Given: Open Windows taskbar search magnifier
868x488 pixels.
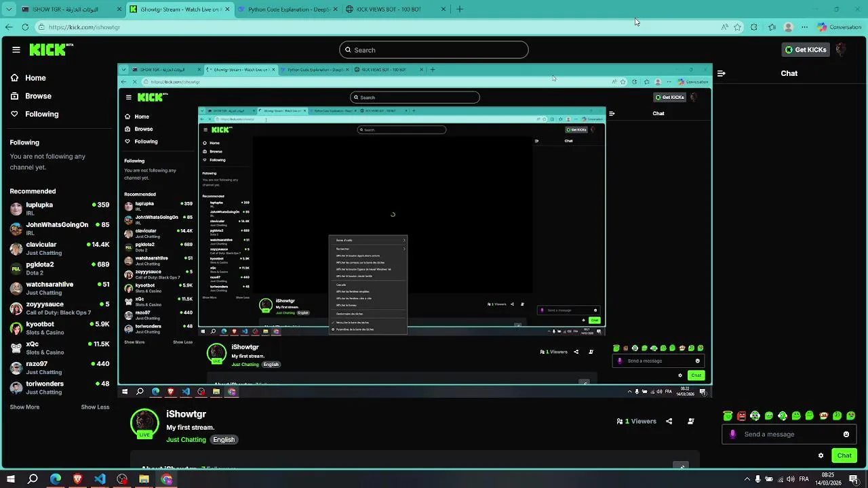Looking at the screenshot, I should tap(33, 479).
